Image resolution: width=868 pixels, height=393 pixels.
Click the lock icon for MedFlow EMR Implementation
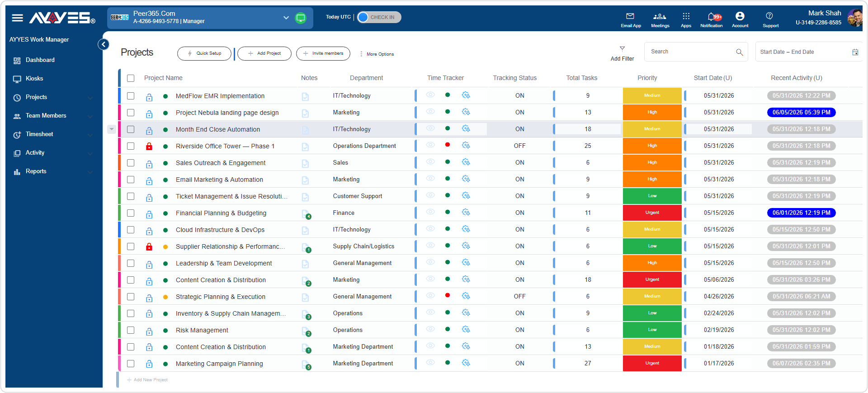149,97
